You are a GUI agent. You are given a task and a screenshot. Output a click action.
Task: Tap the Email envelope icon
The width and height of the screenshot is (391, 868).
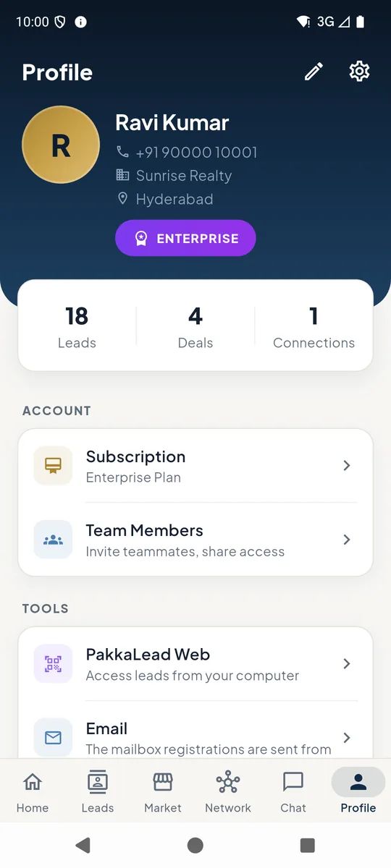(53, 737)
